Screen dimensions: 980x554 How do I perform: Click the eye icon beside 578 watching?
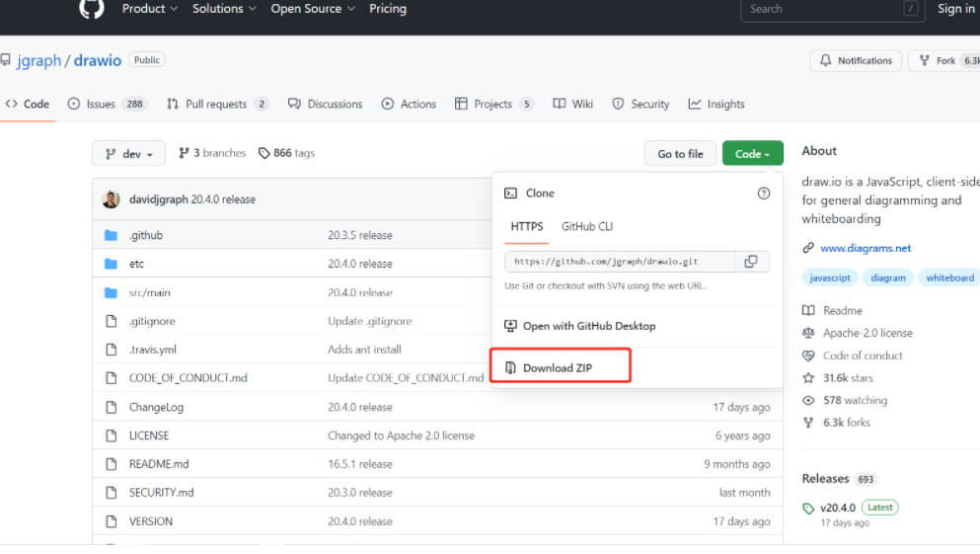tap(808, 400)
